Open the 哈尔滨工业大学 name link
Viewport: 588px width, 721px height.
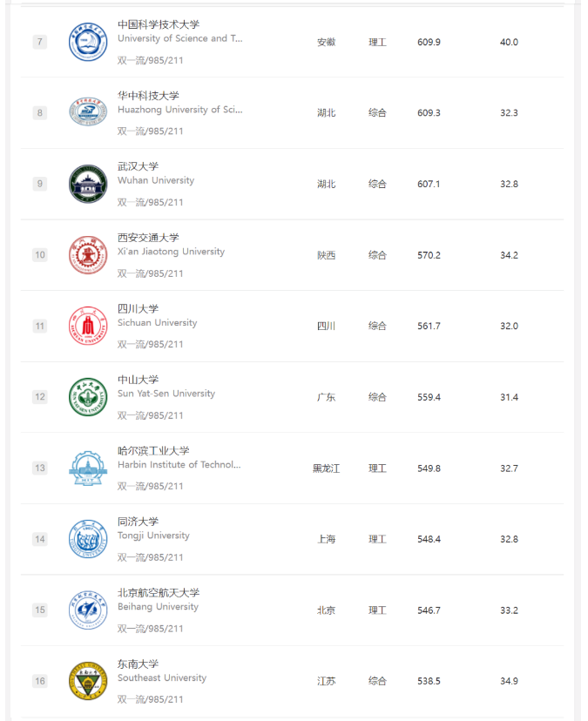pos(153,451)
